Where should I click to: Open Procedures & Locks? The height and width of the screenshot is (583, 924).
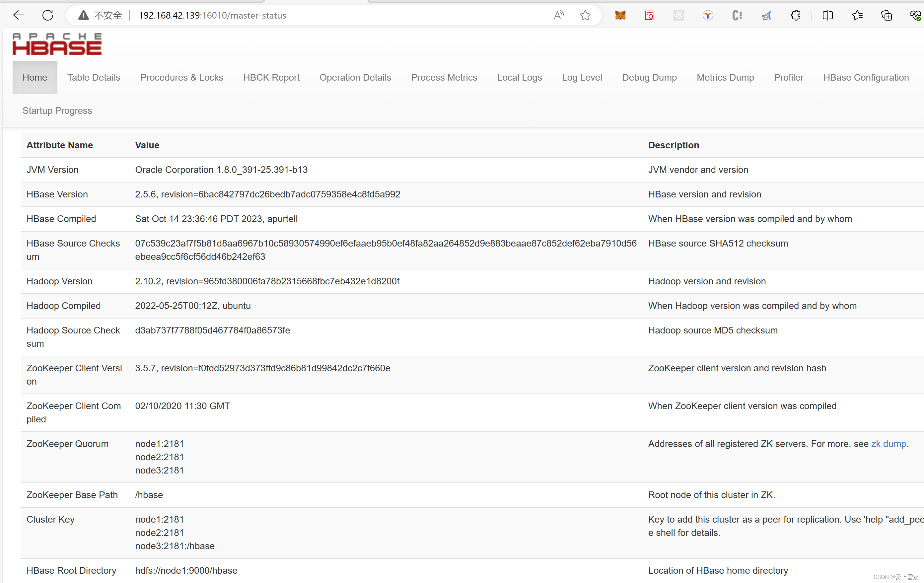click(x=181, y=77)
